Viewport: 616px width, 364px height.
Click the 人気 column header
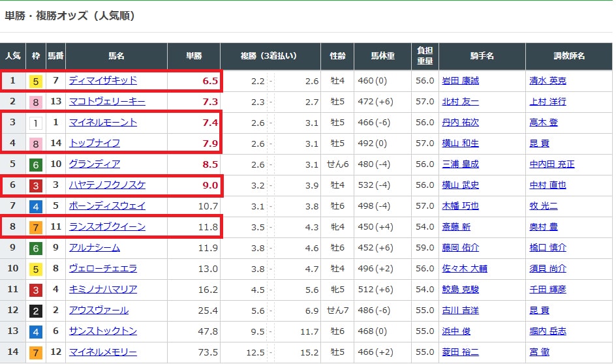click(12, 56)
